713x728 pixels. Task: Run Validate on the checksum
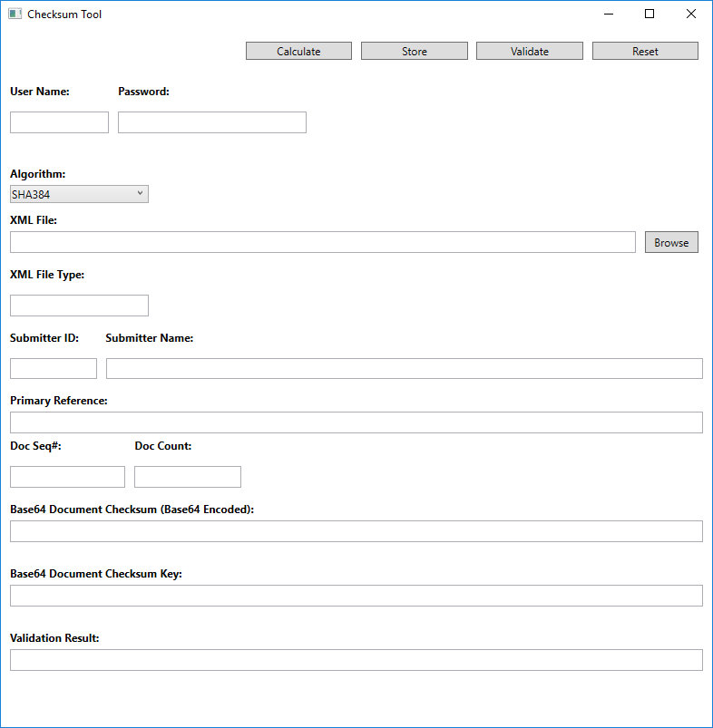[x=529, y=52]
